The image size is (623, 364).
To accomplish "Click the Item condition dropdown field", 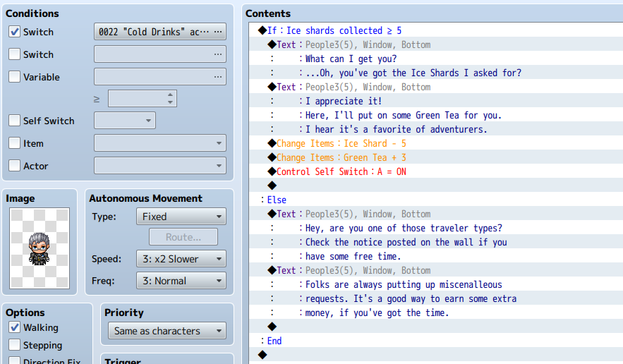I will click(x=160, y=143).
